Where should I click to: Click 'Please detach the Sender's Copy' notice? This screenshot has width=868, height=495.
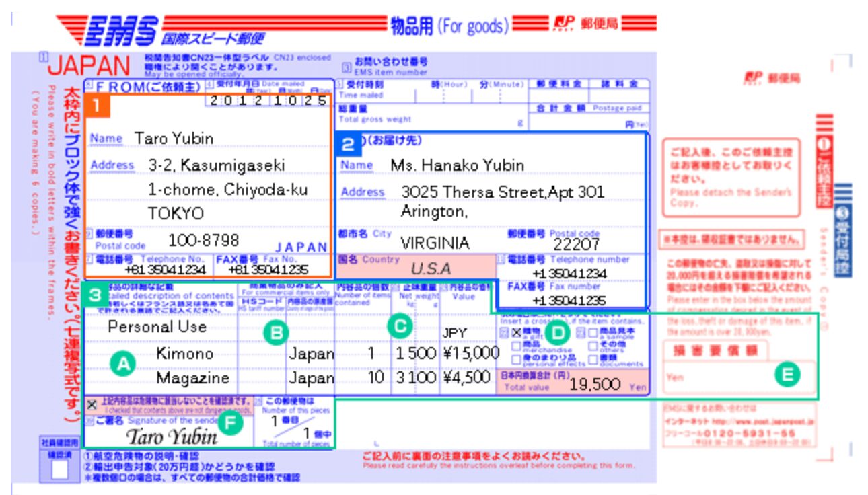[731, 198]
